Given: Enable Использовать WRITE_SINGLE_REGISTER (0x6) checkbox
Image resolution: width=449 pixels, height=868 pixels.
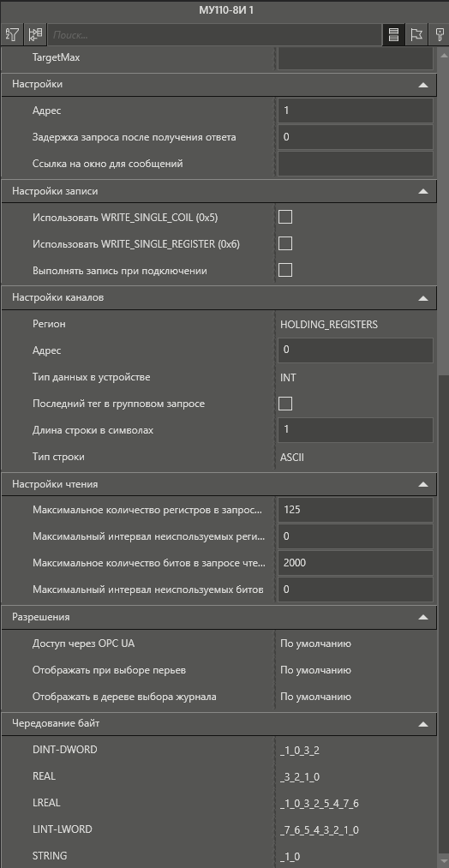Looking at the screenshot, I should (x=285, y=243).
